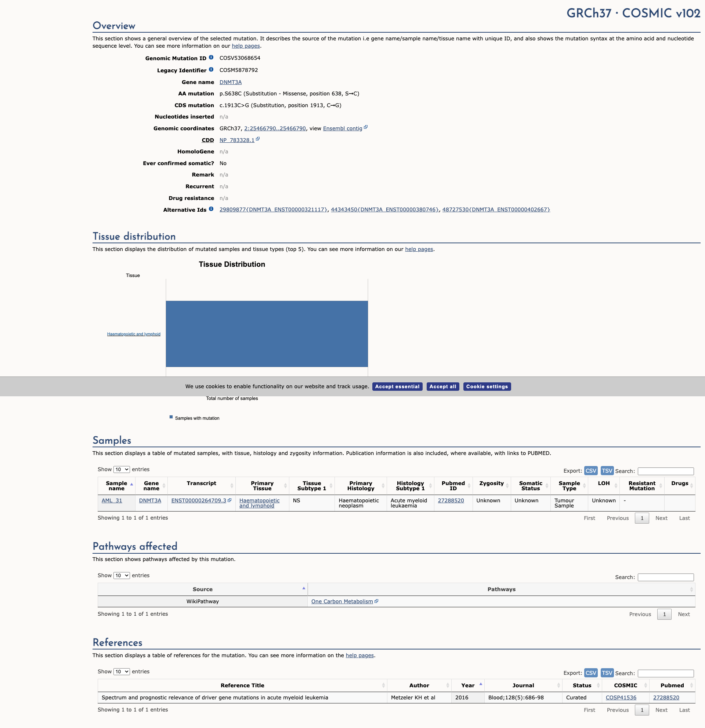Open genomic coordinates 2:25466790..25466790 link
This screenshot has height=728, width=705.
click(275, 128)
